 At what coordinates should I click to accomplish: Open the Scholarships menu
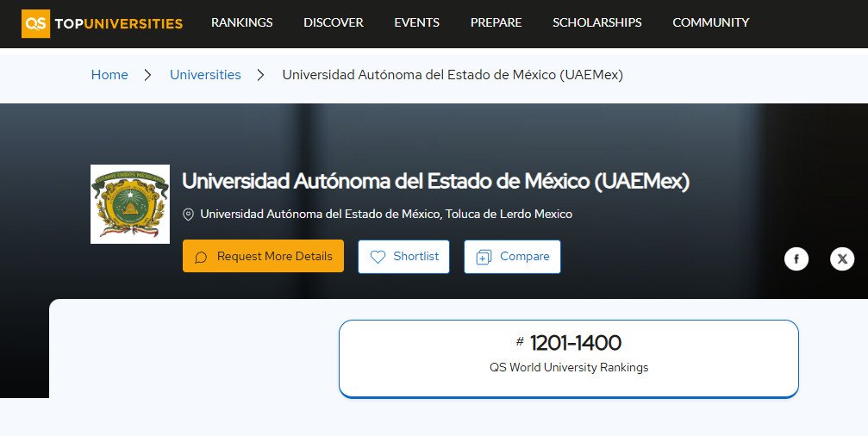point(596,22)
